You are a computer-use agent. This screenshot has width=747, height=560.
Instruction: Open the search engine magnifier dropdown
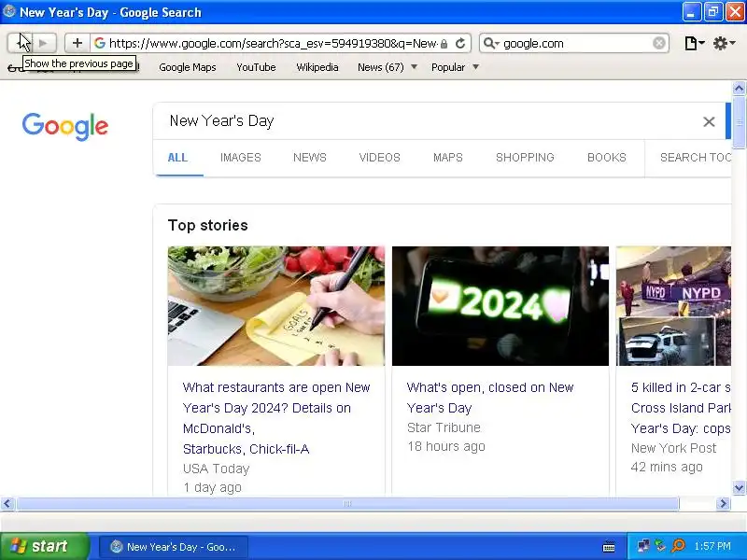coord(491,43)
